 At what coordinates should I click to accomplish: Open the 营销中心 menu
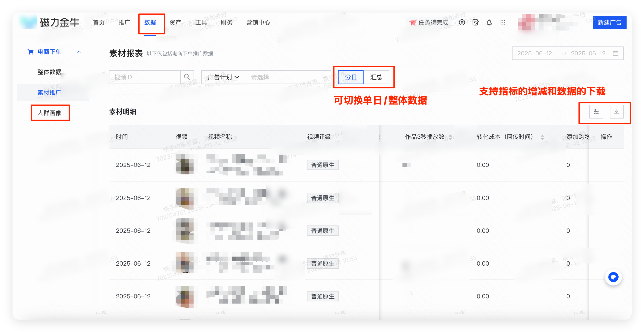pos(258,22)
